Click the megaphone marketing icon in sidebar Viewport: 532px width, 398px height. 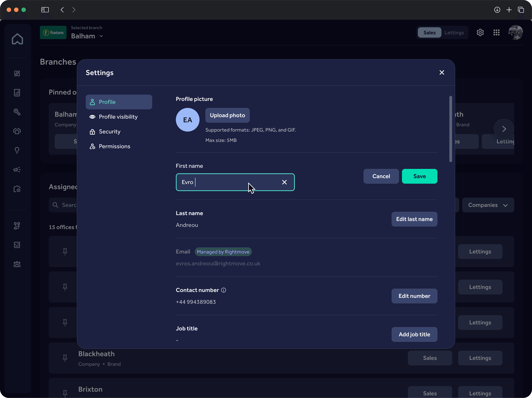[x=17, y=170]
